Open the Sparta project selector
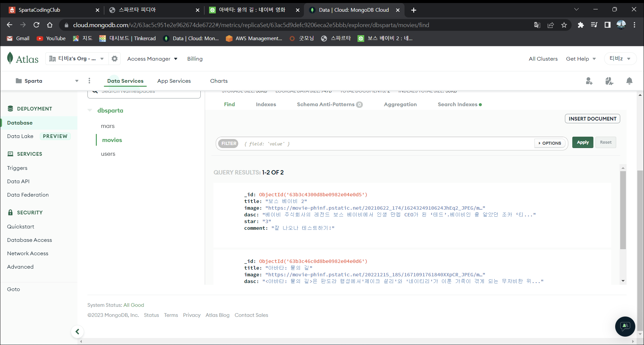Image resolution: width=644 pixels, height=345 pixels. click(x=47, y=81)
